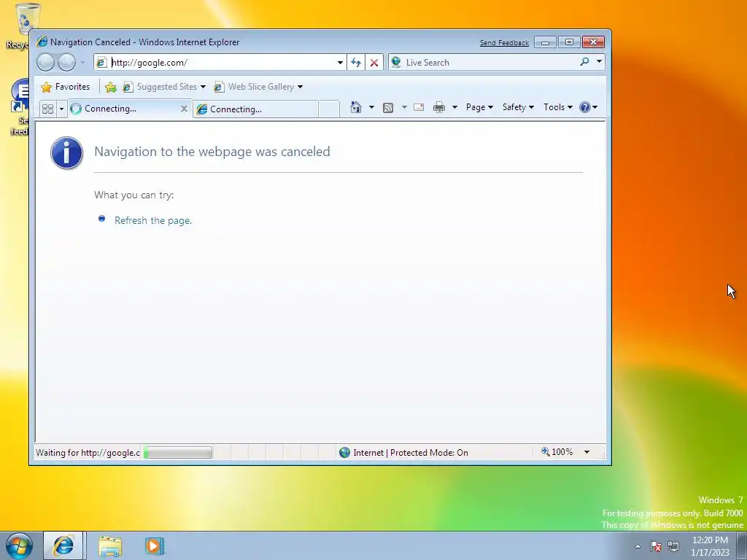Click the Refresh the page link
Viewport: 747px width, 560px height.
coord(153,220)
